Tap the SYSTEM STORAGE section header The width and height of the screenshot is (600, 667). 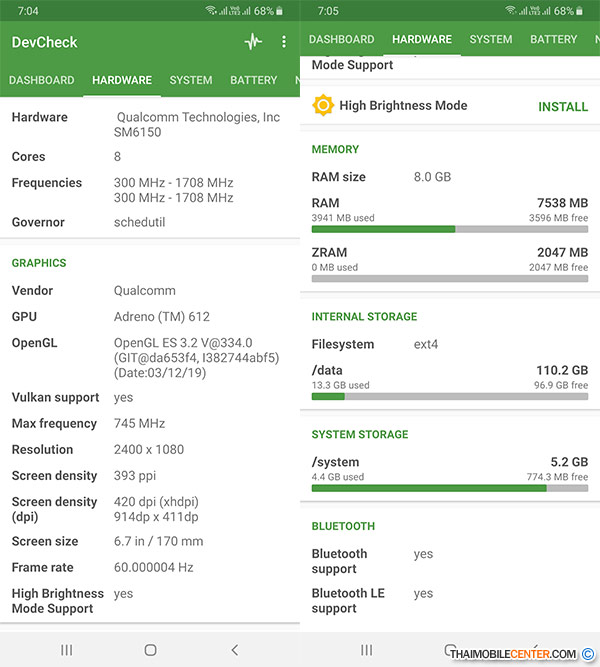[x=360, y=434]
